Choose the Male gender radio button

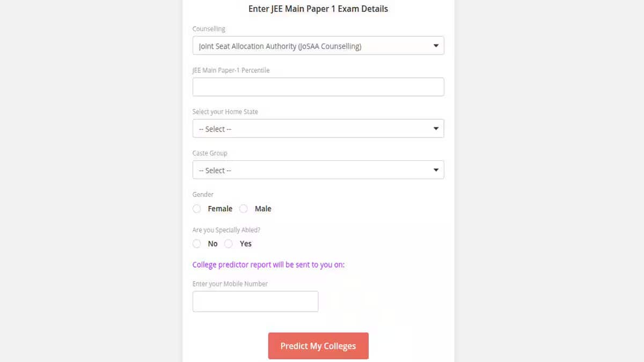[244, 209]
